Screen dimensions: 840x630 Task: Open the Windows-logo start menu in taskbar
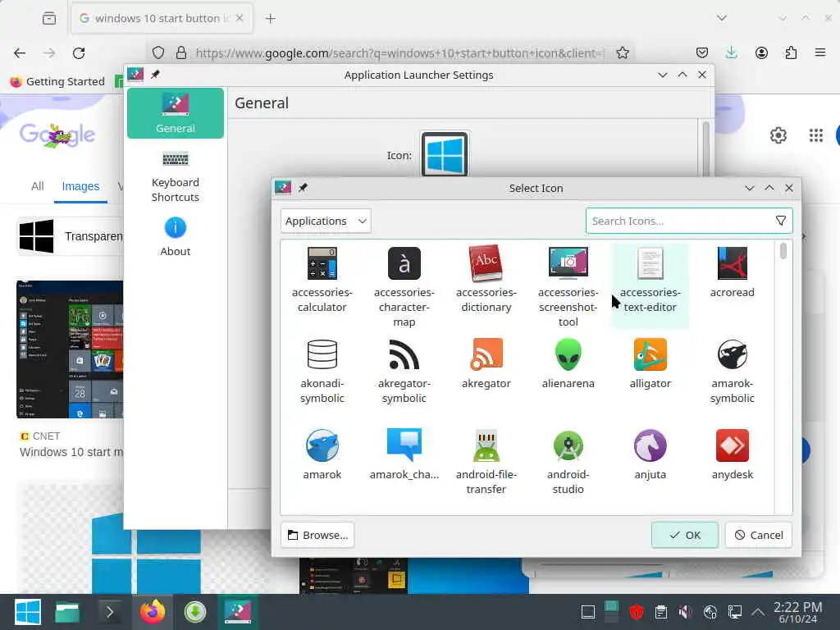pos(28,612)
